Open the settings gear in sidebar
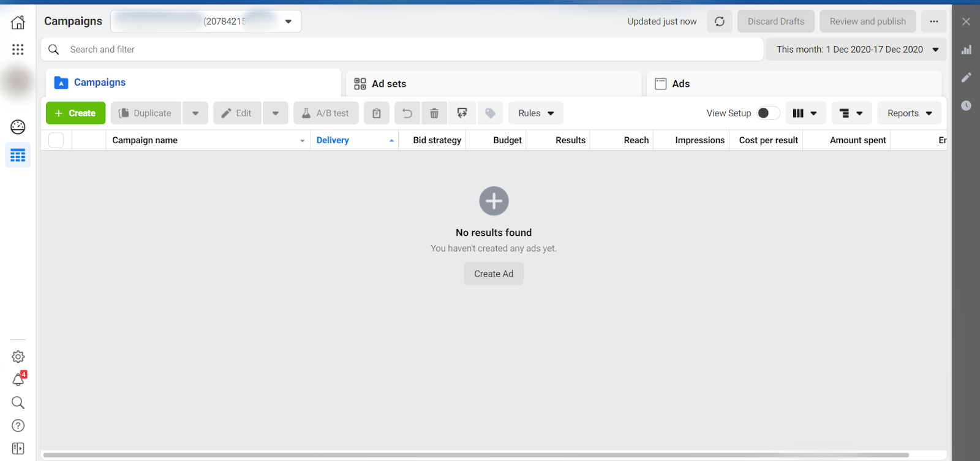 [18, 356]
